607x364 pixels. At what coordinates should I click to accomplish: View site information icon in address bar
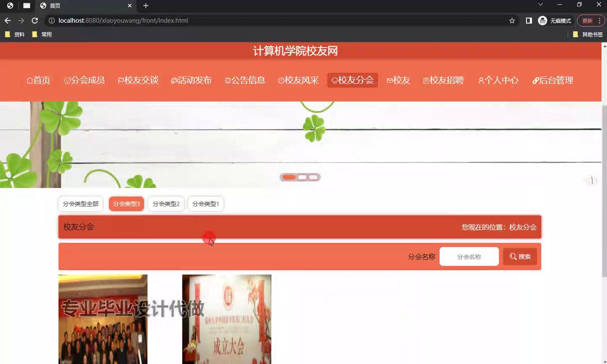tap(51, 21)
